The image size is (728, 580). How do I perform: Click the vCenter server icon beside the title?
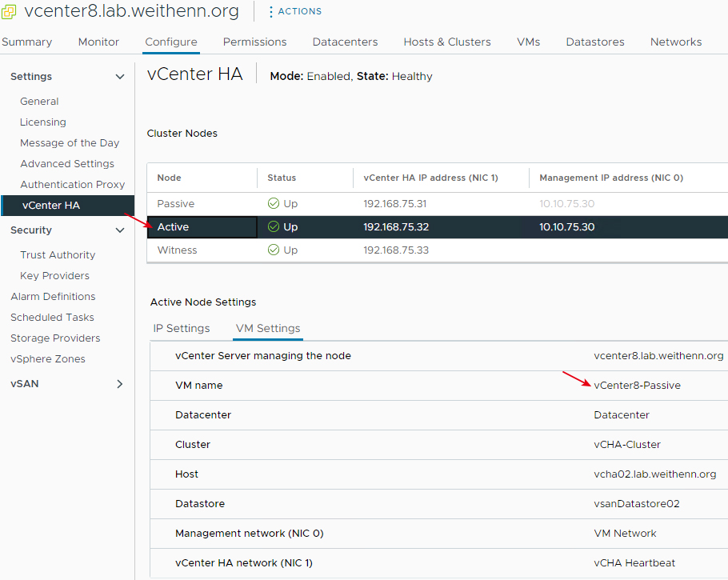pos(8,12)
